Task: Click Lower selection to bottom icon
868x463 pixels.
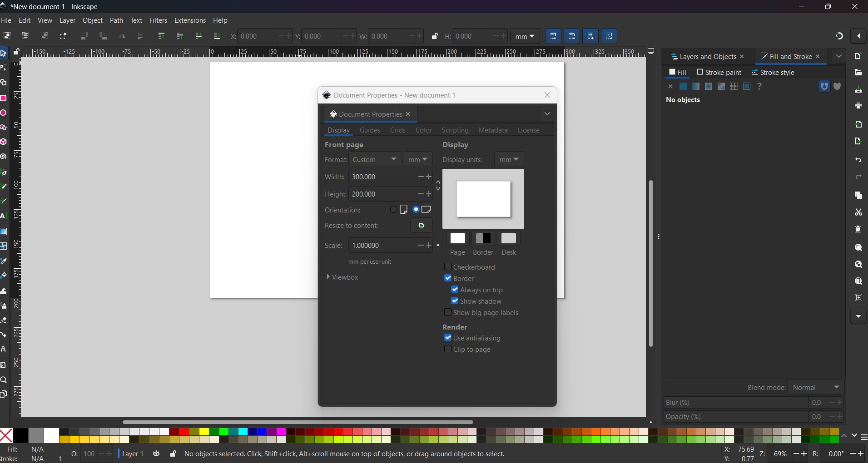Action: point(217,36)
